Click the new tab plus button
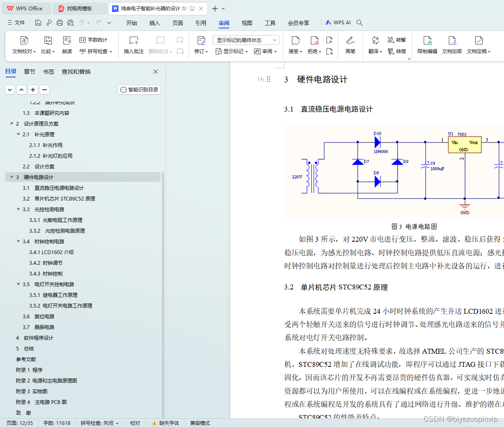Viewport: 504px width, 427px height. pyautogui.click(x=215, y=8)
